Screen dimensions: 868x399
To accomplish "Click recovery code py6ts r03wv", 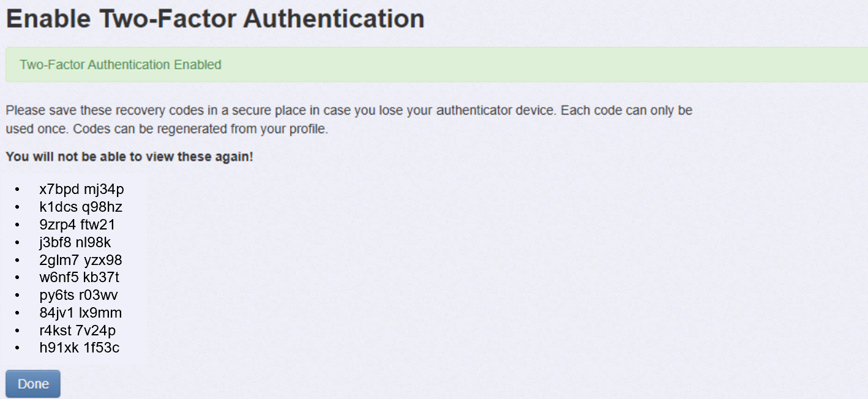I will pos(79,296).
